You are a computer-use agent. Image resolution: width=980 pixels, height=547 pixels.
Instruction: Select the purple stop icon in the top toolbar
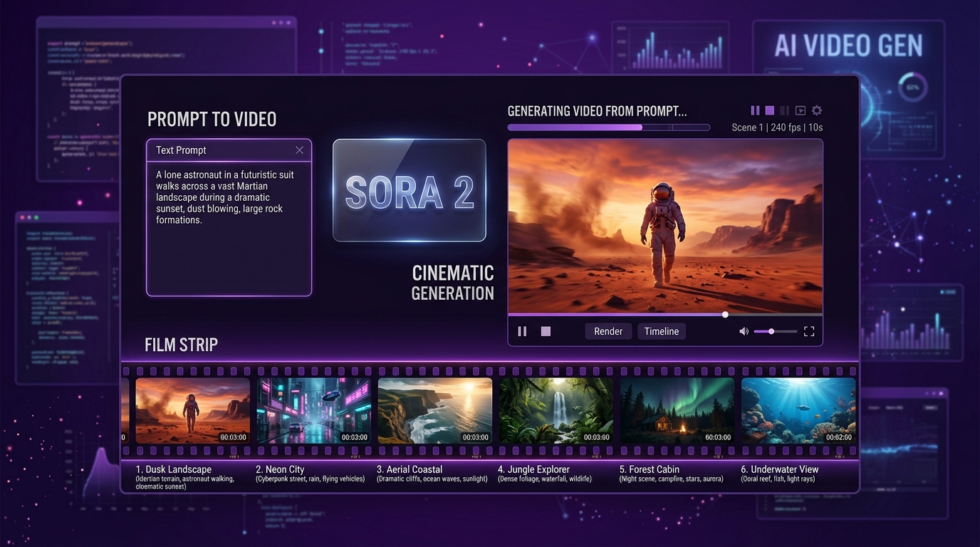point(770,110)
